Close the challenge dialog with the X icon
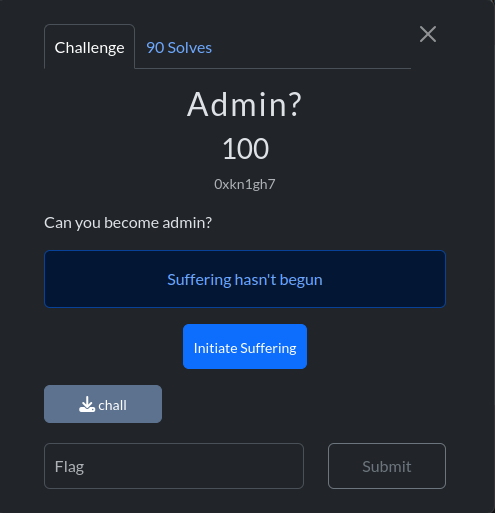This screenshot has height=513, width=495. 428,34
